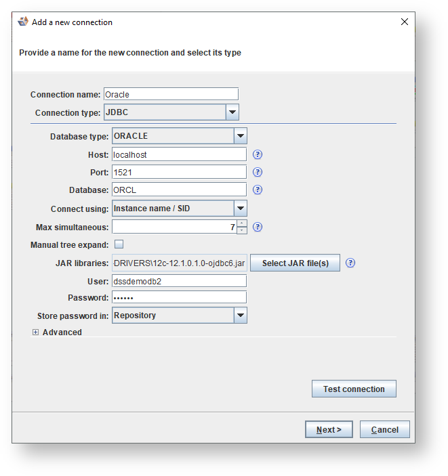The width and height of the screenshot is (448, 476).
Task: Click the Test connection button
Action: [354, 389]
